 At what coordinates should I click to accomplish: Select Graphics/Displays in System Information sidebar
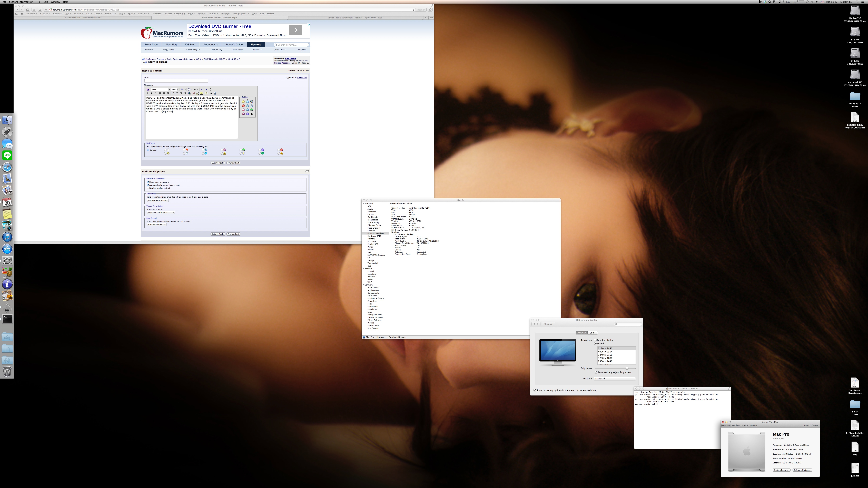point(375,233)
